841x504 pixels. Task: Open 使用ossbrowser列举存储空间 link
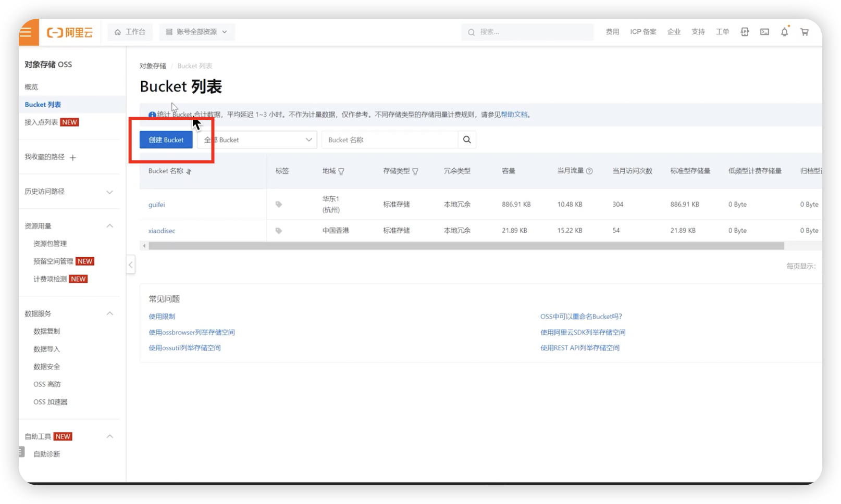192,332
